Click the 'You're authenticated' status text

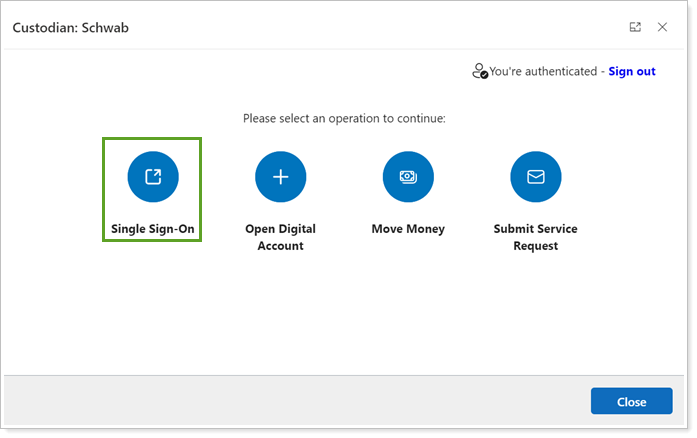[x=545, y=72]
